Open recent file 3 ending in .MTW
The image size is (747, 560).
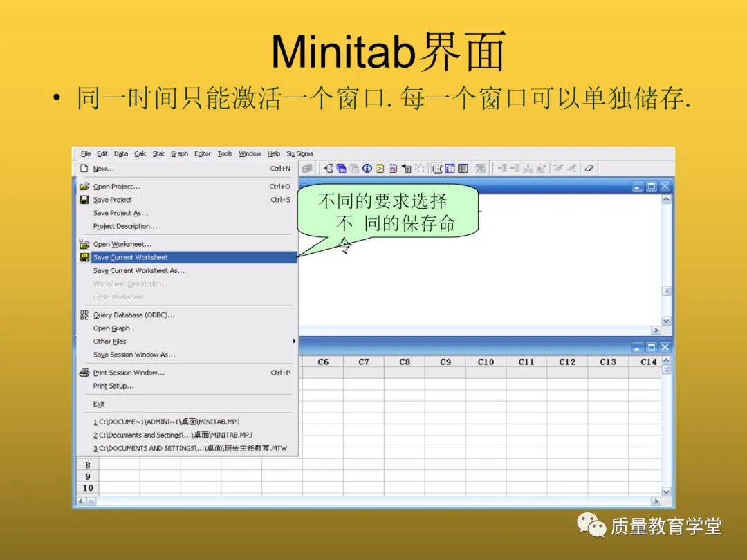186,448
